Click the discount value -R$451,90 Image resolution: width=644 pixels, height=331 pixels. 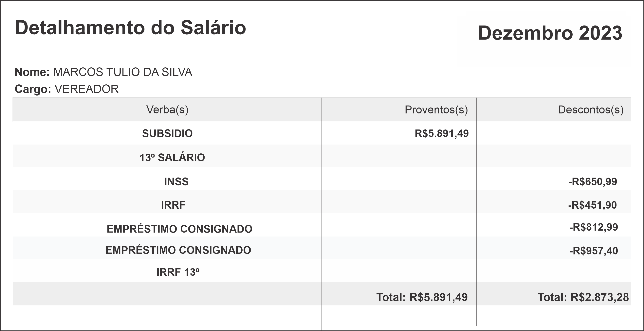(592, 205)
